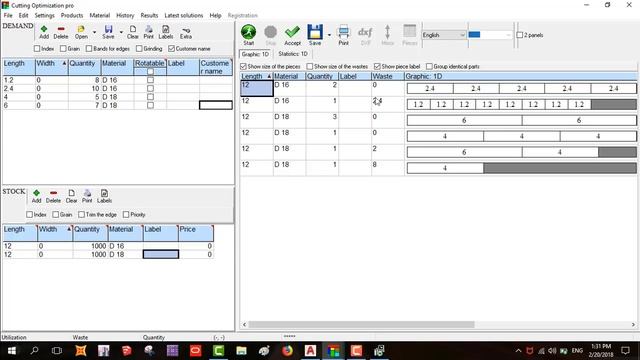640x360 pixels.
Task: Uncheck Show size of the pieces
Action: pos(244,66)
